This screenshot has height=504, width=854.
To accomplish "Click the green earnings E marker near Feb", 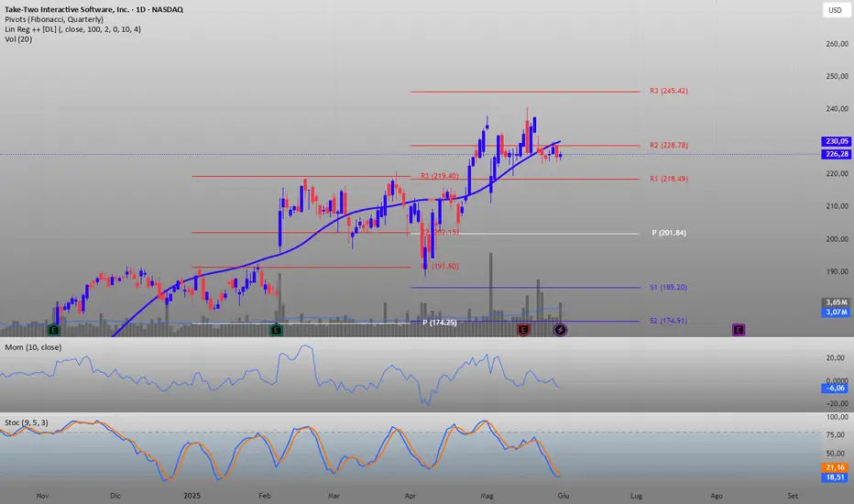I will pyautogui.click(x=276, y=330).
